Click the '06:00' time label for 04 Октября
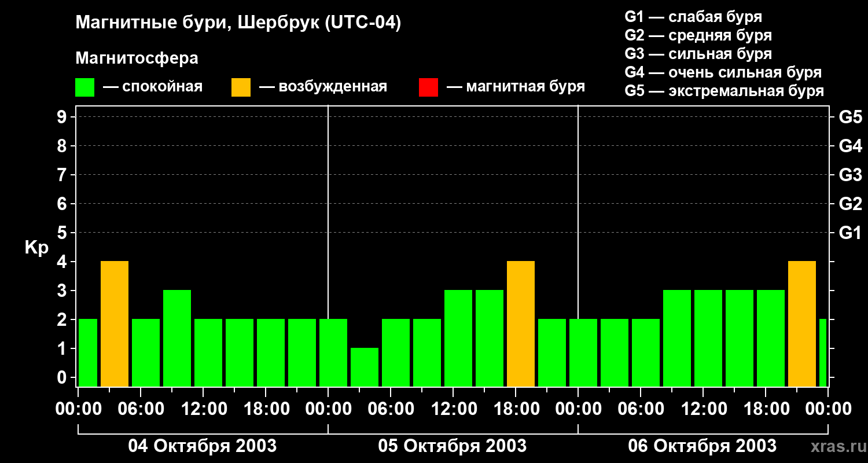The height and width of the screenshot is (463, 868). 141,409
